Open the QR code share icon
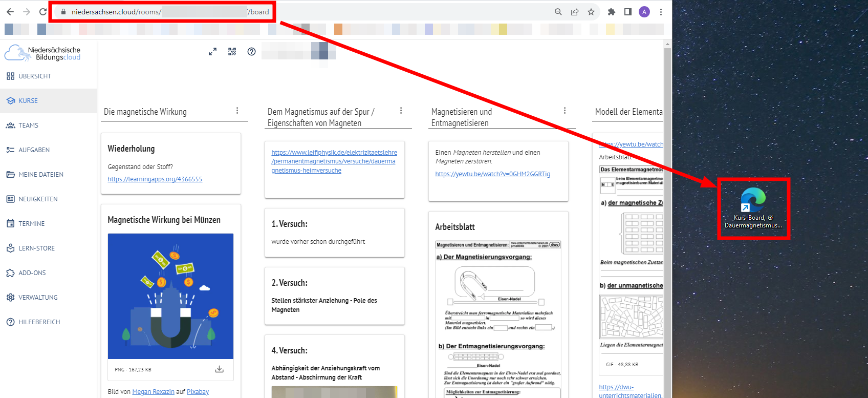The height and width of the screenshot is (398, 868). coord(232,52)
